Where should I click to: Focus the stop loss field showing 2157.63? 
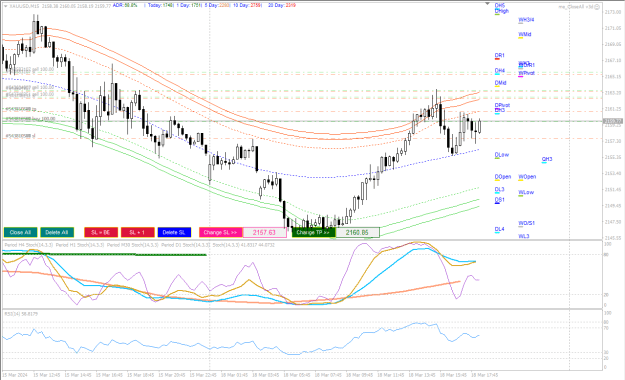(x=265, y=232)
